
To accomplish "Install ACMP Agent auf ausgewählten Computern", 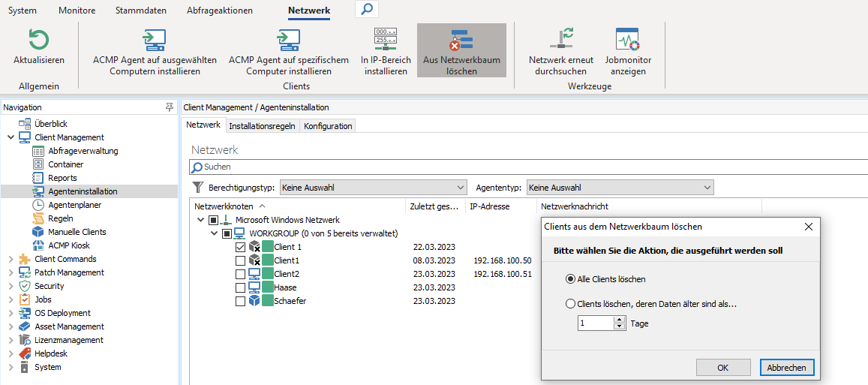I will [155, 53].
